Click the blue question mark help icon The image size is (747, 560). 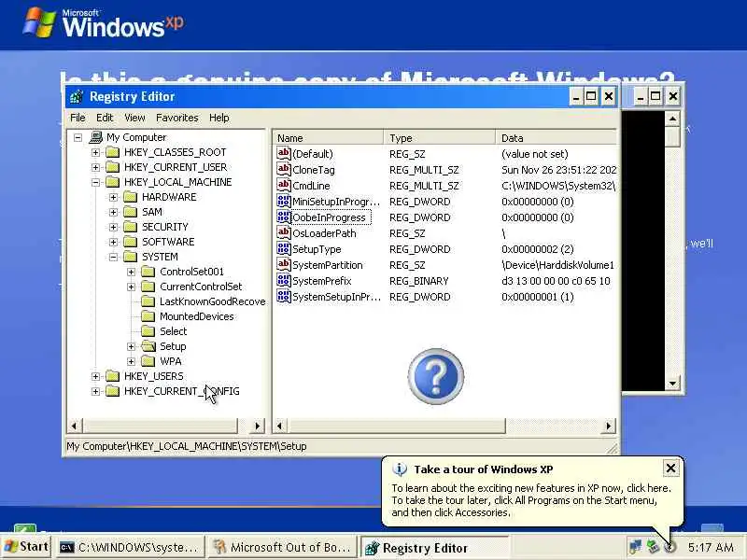[x=435, y=376]
